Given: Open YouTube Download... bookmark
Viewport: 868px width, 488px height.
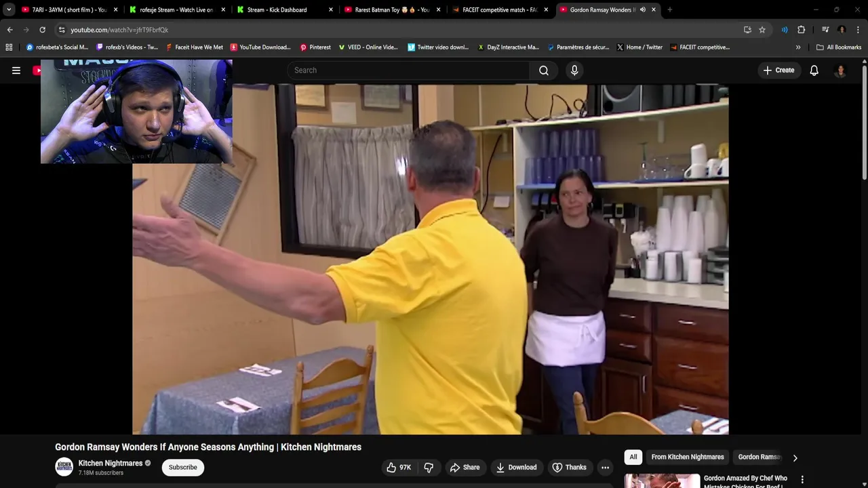Looking at the screenshot, I should pos(260,47).
